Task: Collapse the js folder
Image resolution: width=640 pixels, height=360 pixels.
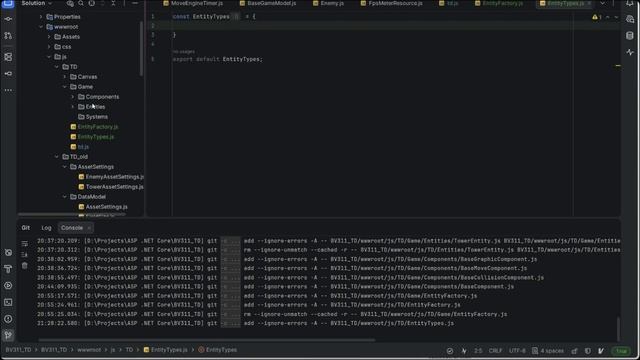Action: point(49,57)
